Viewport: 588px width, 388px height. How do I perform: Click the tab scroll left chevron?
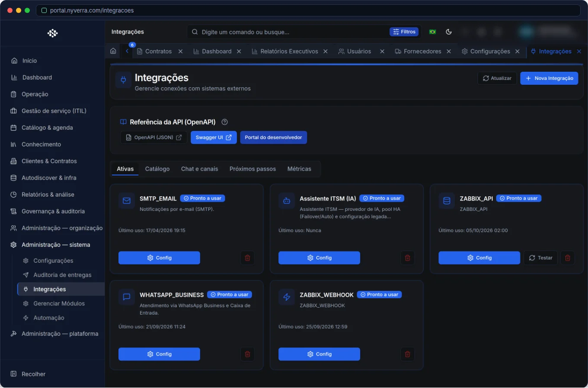pyautogui.click(x=127, y=51)
